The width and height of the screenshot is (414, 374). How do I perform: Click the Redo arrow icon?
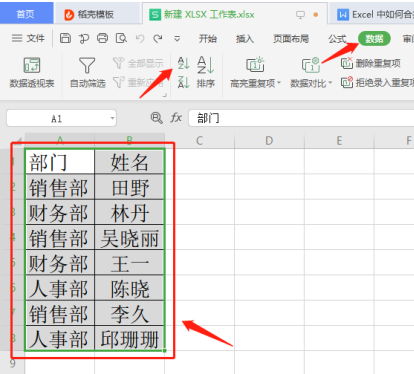(158, 39)
